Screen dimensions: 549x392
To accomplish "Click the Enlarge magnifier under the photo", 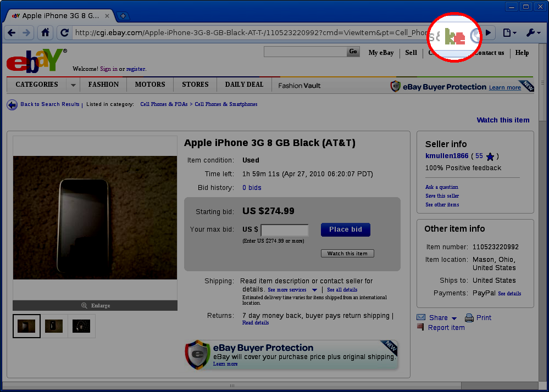I will (84, 305).
